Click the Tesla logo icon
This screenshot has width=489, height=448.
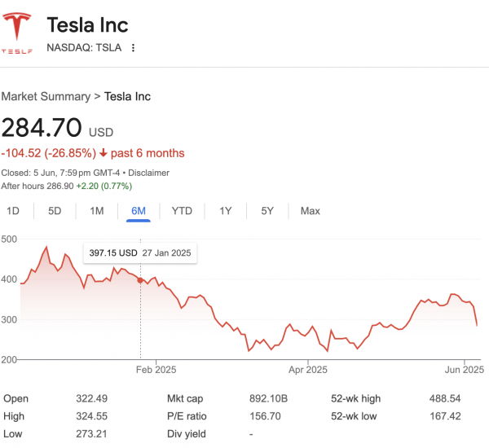click(16, 33)
